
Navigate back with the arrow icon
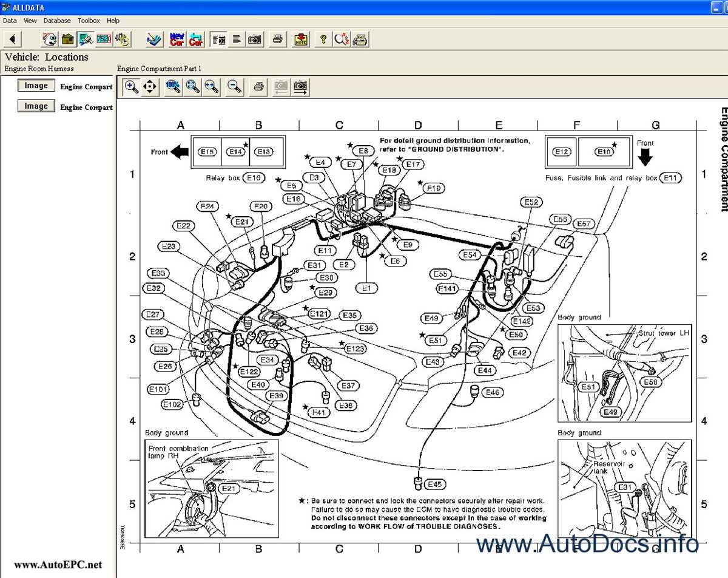(x=12, y=39)
